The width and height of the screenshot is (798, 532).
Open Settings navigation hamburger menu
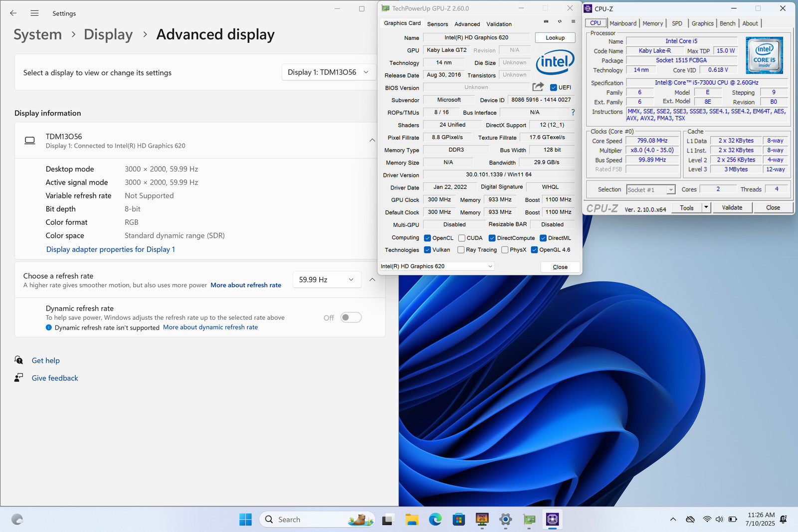34,13
